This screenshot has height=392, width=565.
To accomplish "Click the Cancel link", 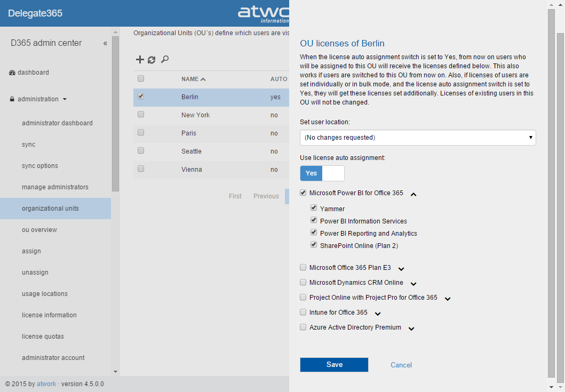I will pos(401,365).
